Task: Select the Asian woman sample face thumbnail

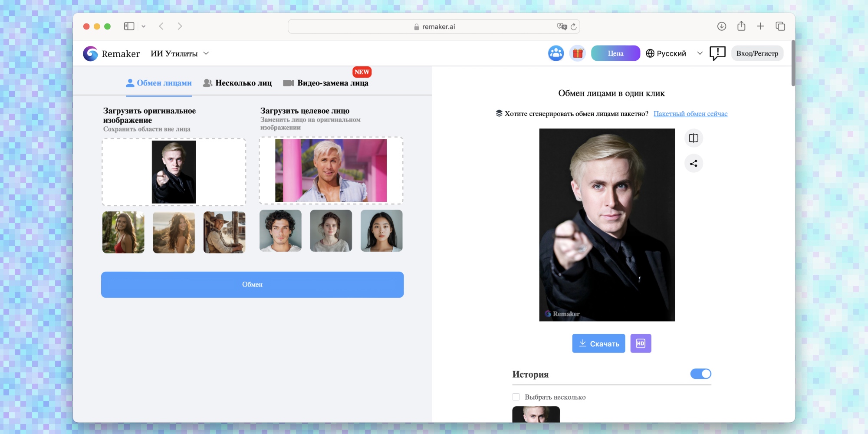Action: (381, 231)
